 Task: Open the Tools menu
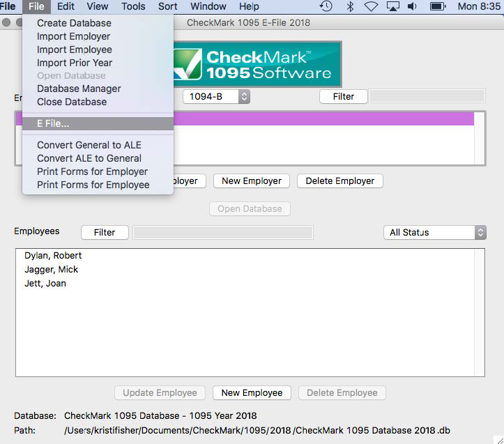tap(133, 6)
